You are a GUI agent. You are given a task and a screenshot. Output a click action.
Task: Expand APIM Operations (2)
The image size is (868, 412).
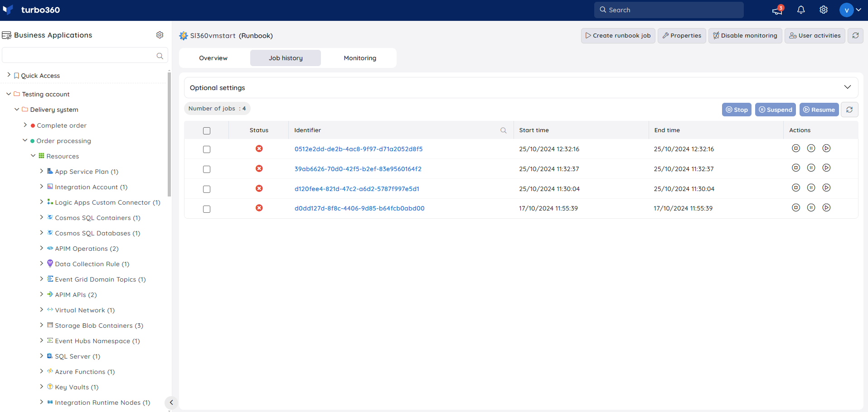tap(41, 248)
